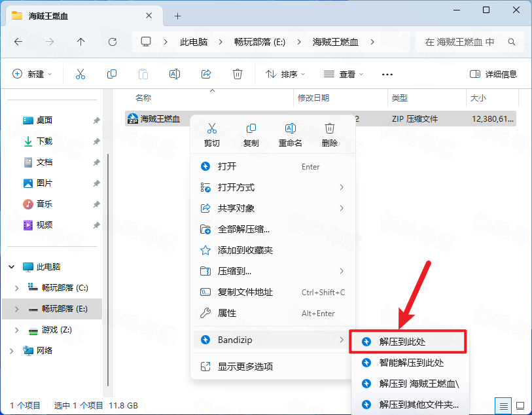Go back with the left arrow
532x415 pixels.
(x=18, y=42)
